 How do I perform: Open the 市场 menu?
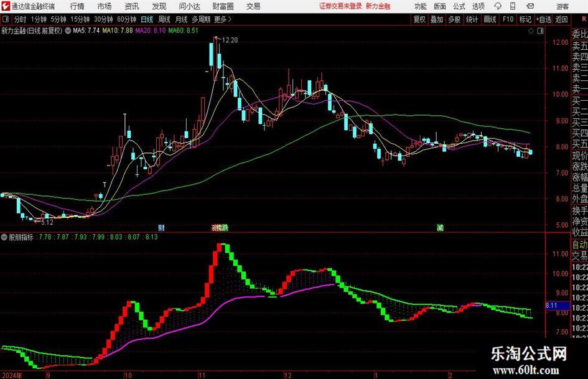coord(105,6)
